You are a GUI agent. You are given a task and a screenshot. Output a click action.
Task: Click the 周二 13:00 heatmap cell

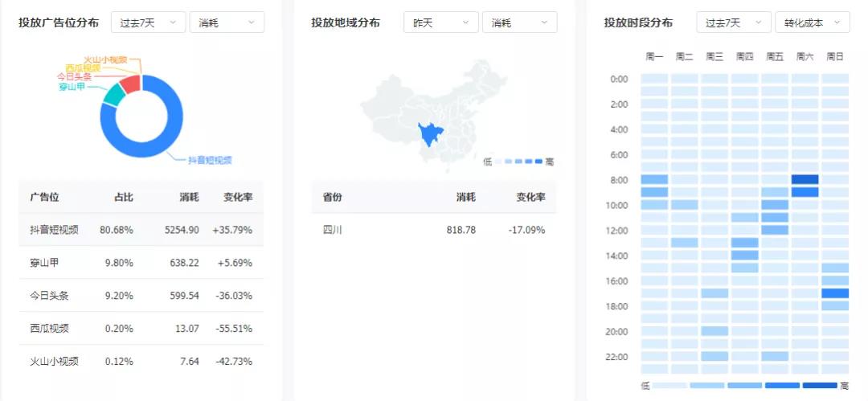pos(685,243)
